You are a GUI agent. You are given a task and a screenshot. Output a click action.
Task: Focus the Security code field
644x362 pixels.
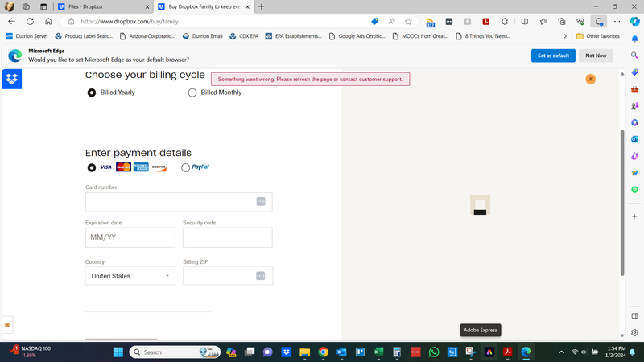tap(228, 237)
